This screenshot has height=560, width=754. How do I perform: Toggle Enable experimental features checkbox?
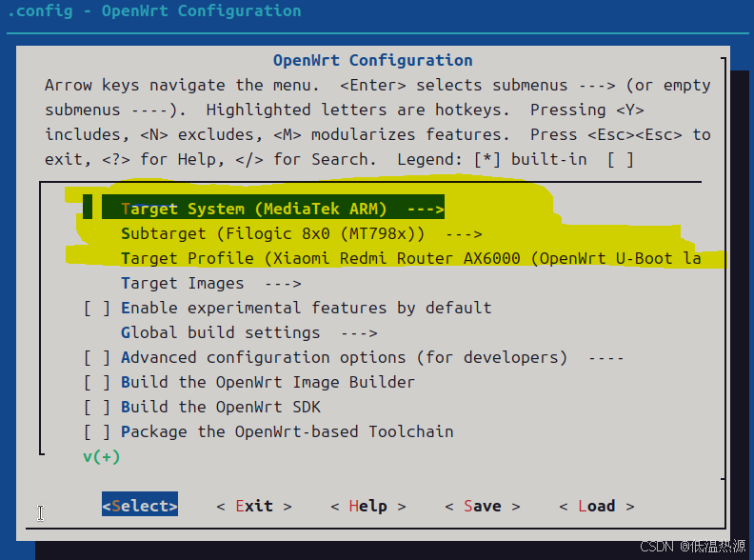96,308
